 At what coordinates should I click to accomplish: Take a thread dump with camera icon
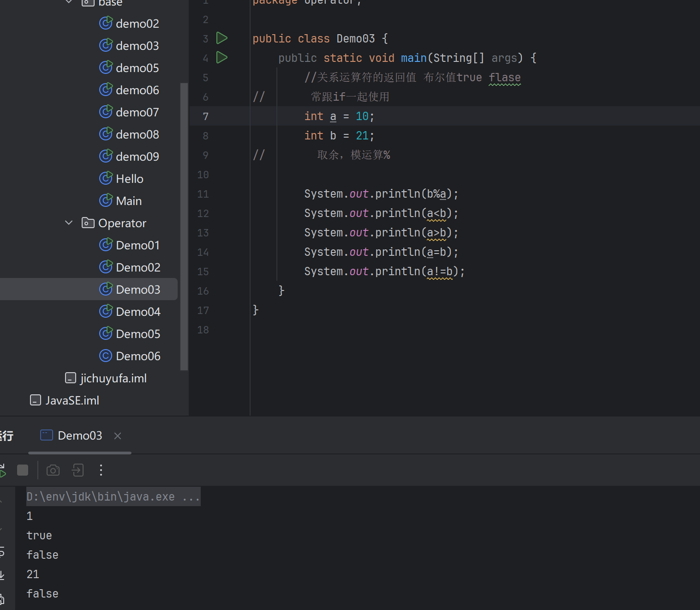click(53, 470)
